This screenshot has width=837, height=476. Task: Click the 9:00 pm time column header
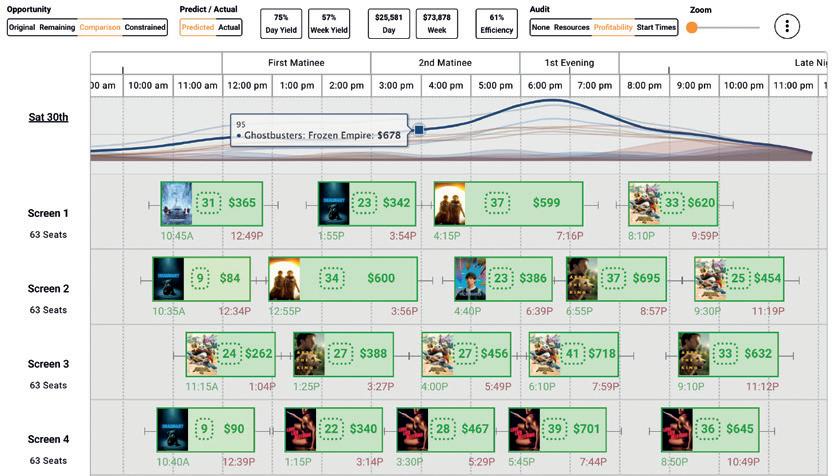click(694, 85)
